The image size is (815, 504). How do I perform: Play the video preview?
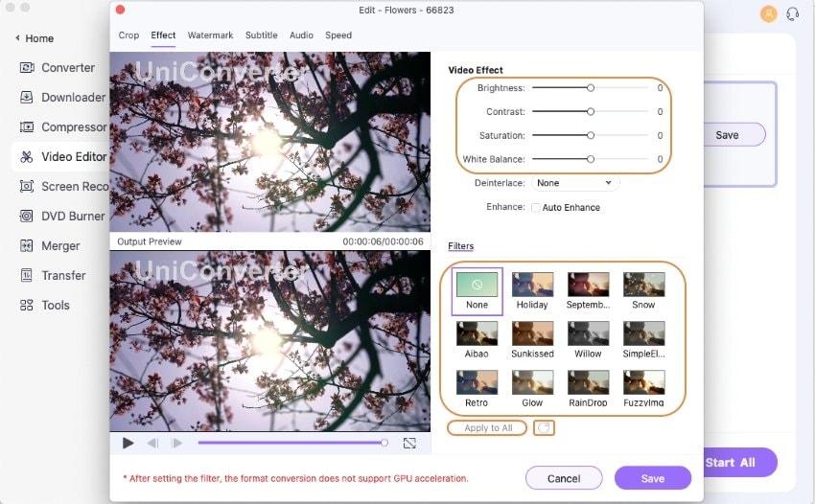pyautogui.click(x=128, y=444)
